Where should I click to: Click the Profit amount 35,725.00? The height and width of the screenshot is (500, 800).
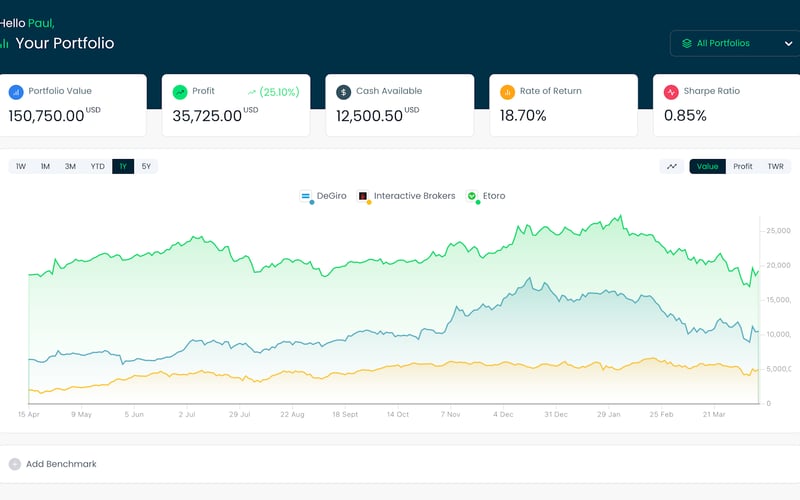click(207, 116)
